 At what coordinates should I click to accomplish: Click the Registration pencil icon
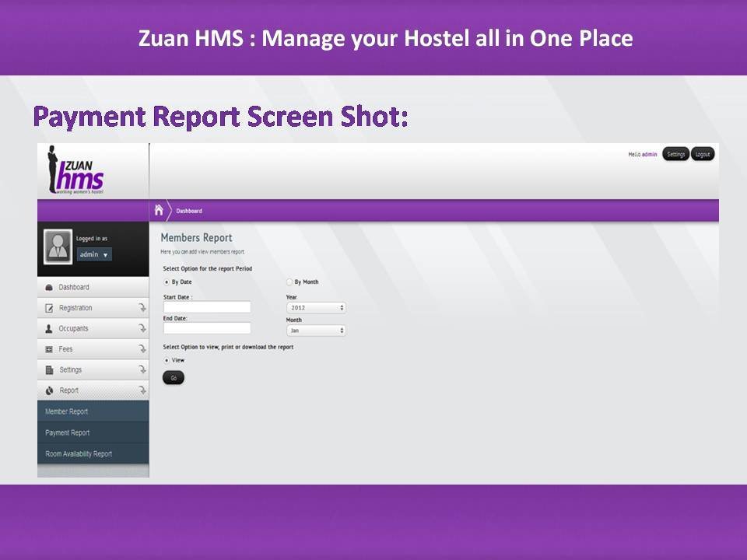(49, 308)
